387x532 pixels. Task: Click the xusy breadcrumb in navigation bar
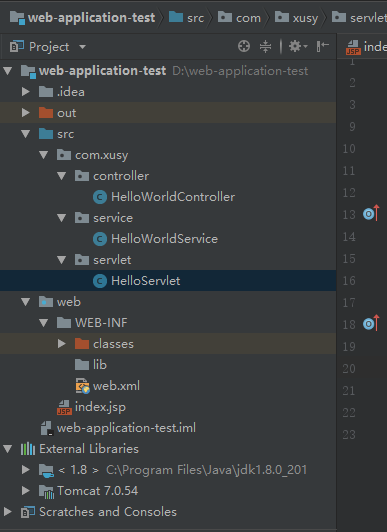point(296,17)
